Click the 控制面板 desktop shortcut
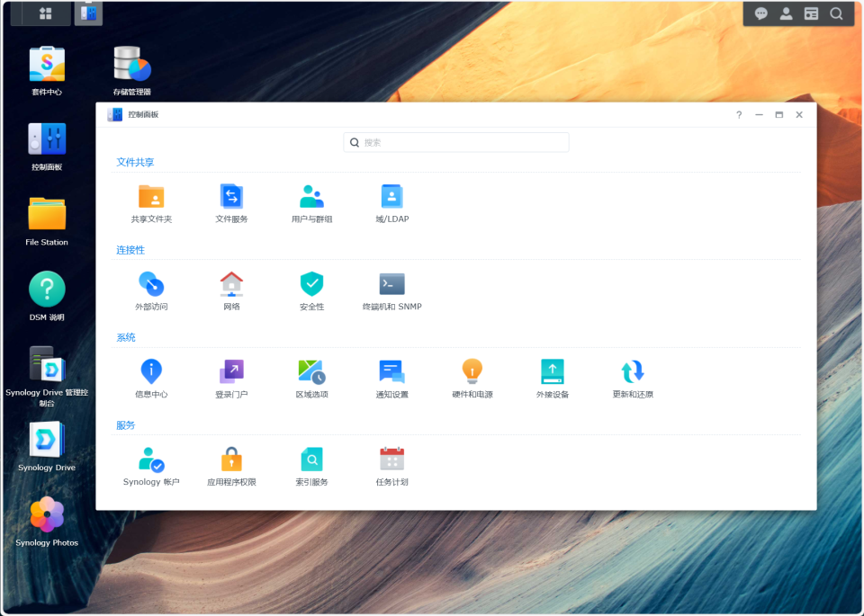Screen dimensions: 864x616 (x=47, y=146)
